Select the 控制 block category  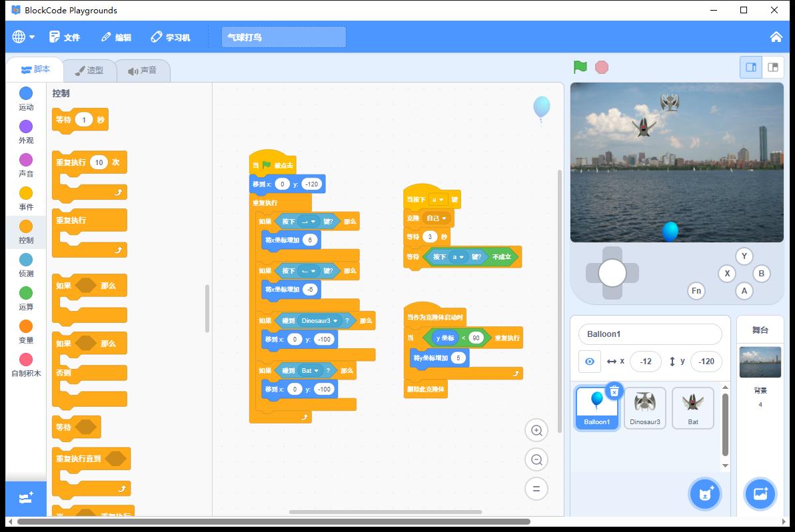pyautogui.click(x=26, y=232)
